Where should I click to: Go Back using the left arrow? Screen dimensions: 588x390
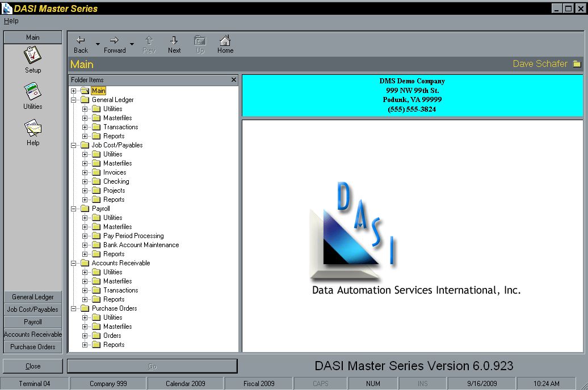click(x=81, y=40)
